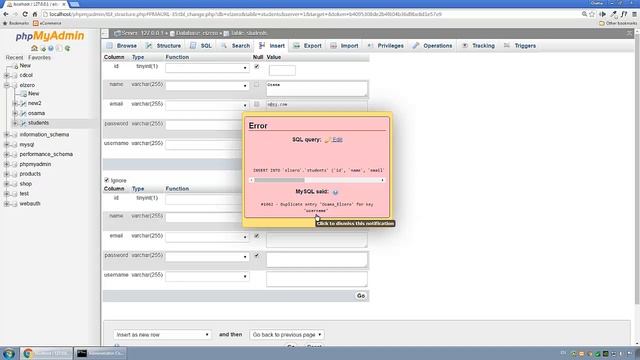Click the Search tab magnifier icon
Viewport: 640px width, 360px height.
(224, 46)
